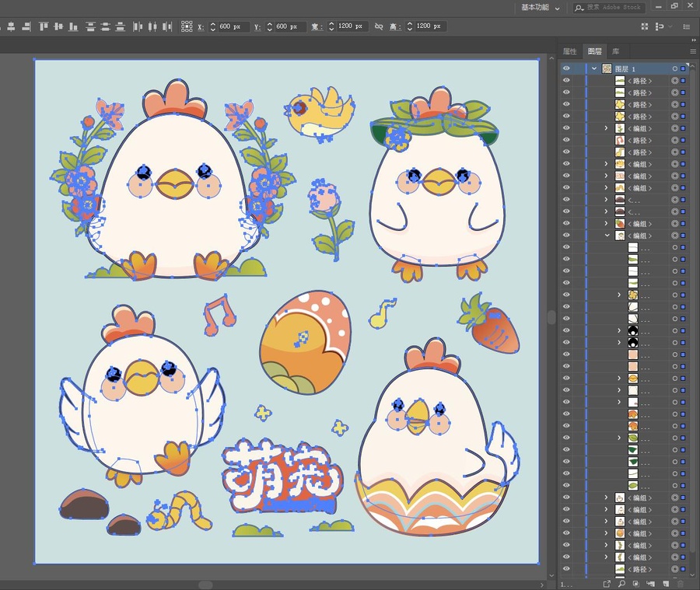Click the underlined Y: label
This screenshot has height=590, width=700.
pyautogui.click(x=257, y=26)
